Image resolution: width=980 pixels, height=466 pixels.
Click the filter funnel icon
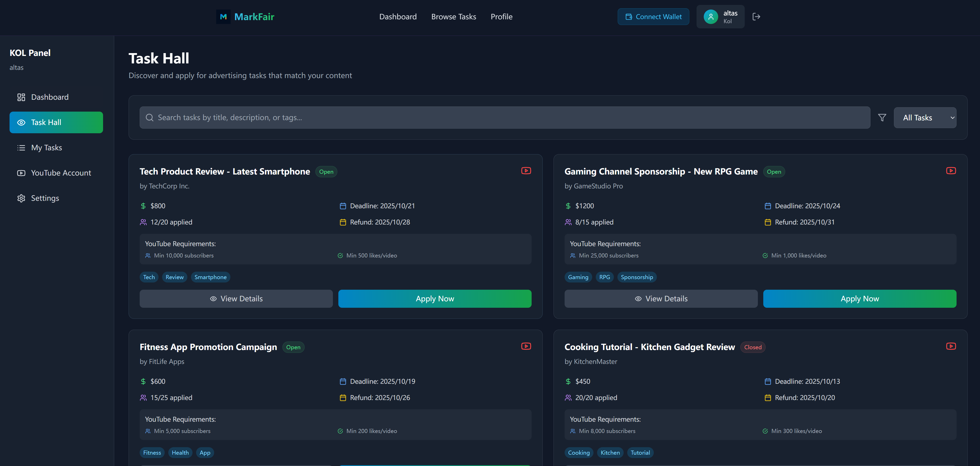click(882, 118)
